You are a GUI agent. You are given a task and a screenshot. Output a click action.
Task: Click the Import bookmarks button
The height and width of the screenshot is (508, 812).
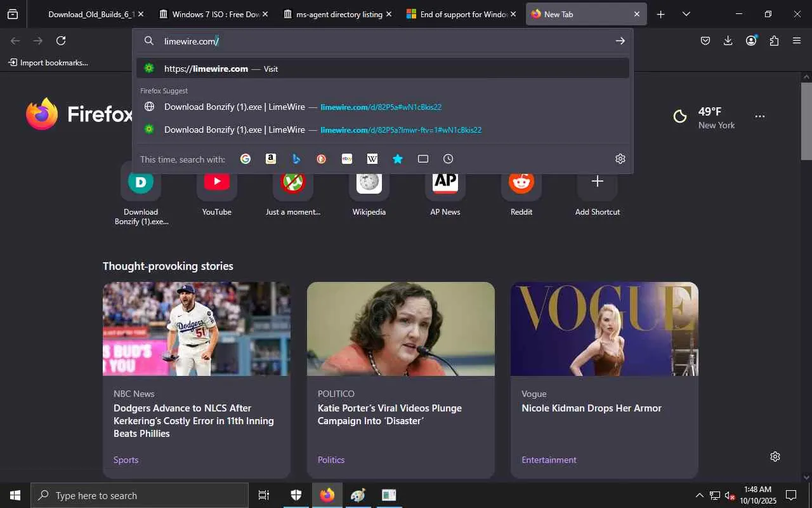[48, 62]
